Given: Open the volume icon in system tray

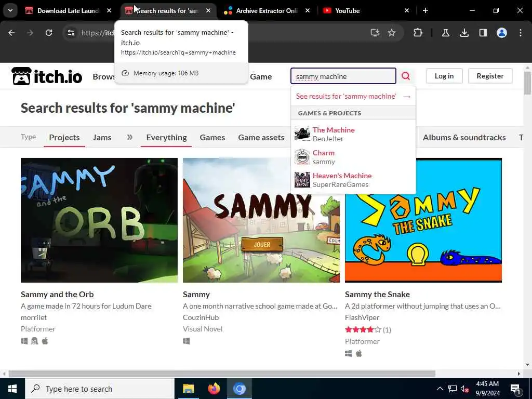Looking at the screenshot, I should [465, 389].
